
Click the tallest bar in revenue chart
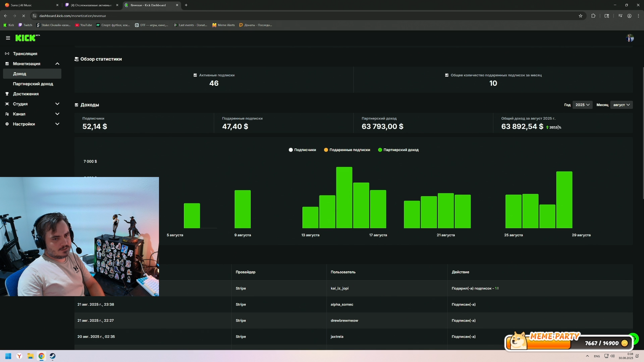344,198
